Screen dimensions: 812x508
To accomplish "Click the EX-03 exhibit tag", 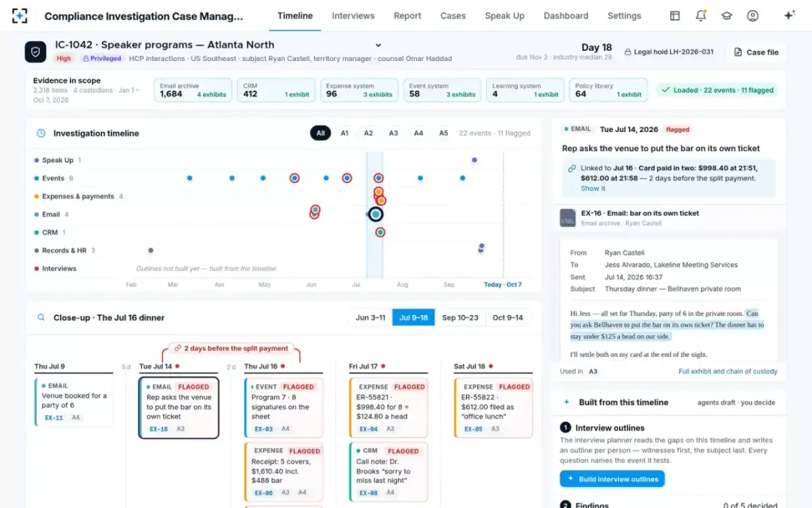I will coord(264,429).
